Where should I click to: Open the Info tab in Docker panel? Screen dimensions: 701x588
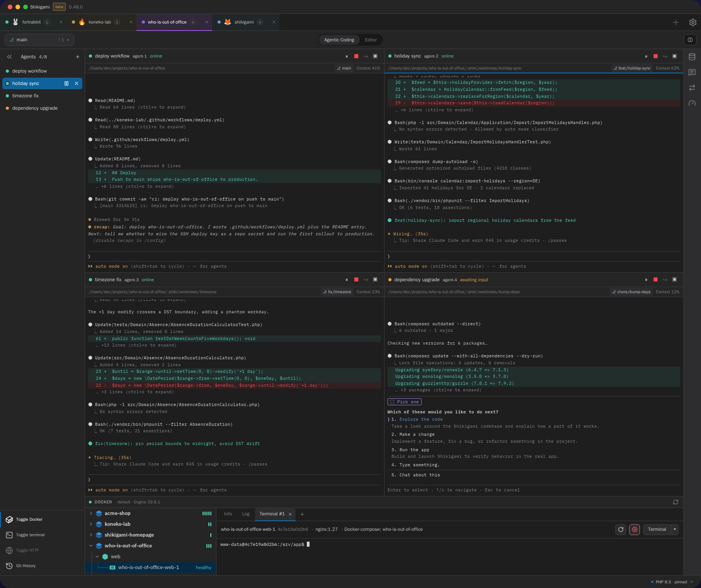tap(228, 514)
